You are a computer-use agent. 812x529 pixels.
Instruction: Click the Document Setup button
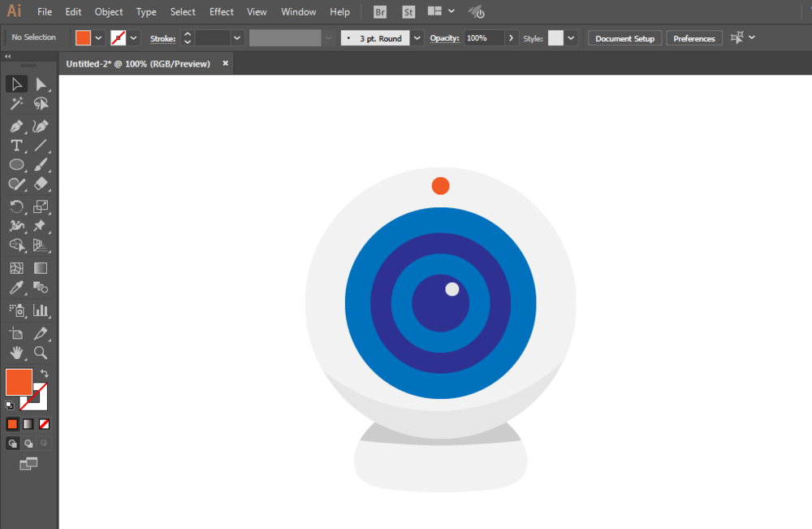(x=624, y=38)
